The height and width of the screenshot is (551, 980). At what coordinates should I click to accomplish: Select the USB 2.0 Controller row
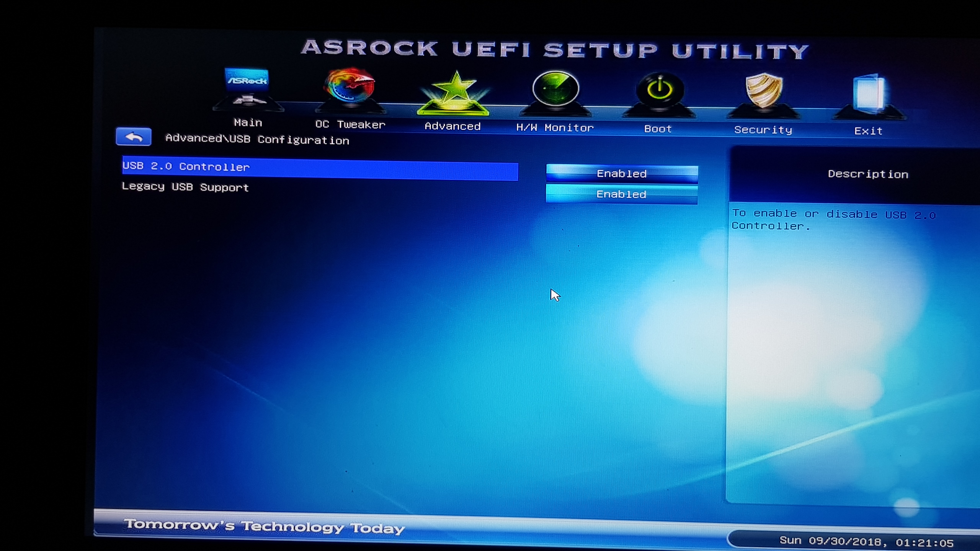(x=320, y=169)
